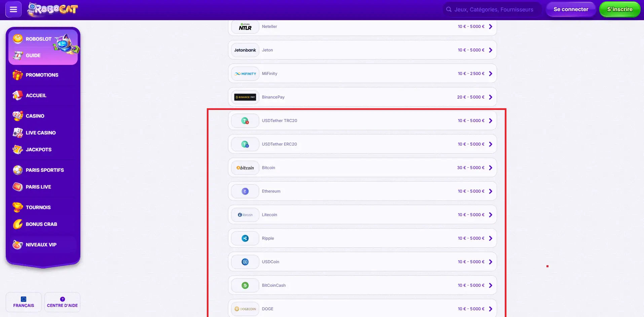Click the BitCoinCash icon
Viewport: 644px width, 317px height.
pyautogui.click(x=245, y=285)
